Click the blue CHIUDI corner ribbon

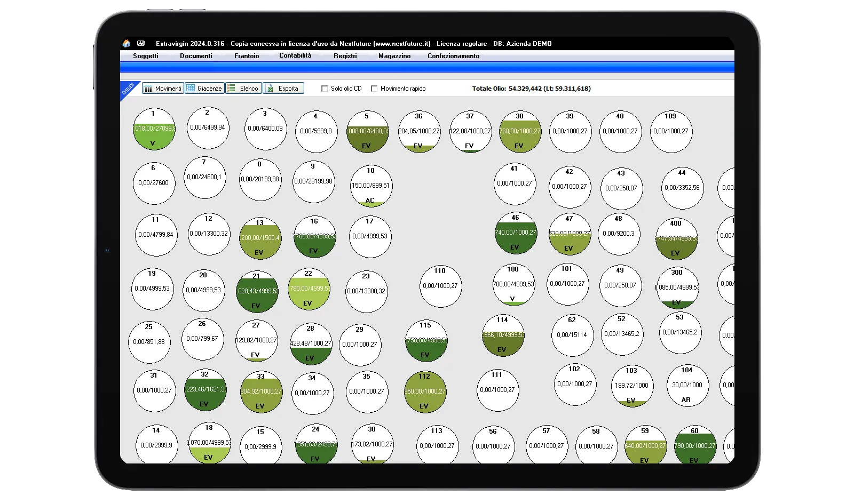(128, 89)
